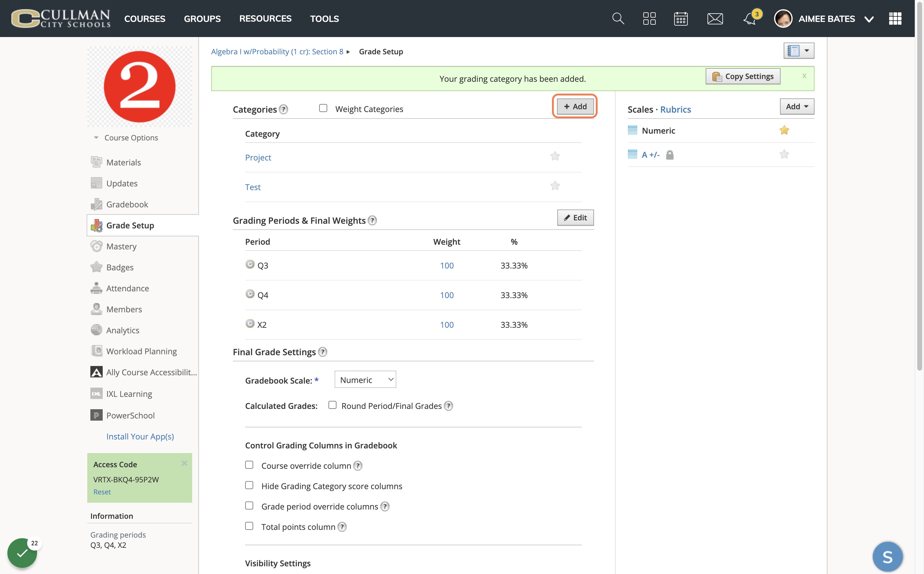The image size is (924, 574).
Task: Open the messages envelope icon
Action: tap(715, 19)
